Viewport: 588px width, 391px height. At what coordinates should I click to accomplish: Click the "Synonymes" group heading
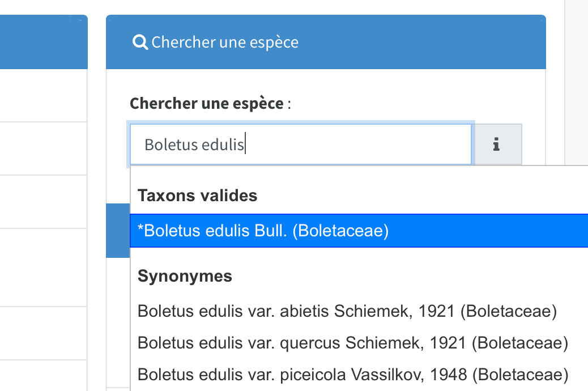[x=185, y=277]
